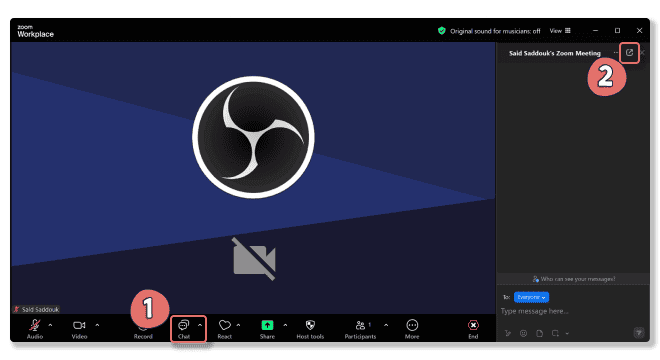Expand video options arrow next to Video
This screenshot has width=660, height=360.
point(97,325)
